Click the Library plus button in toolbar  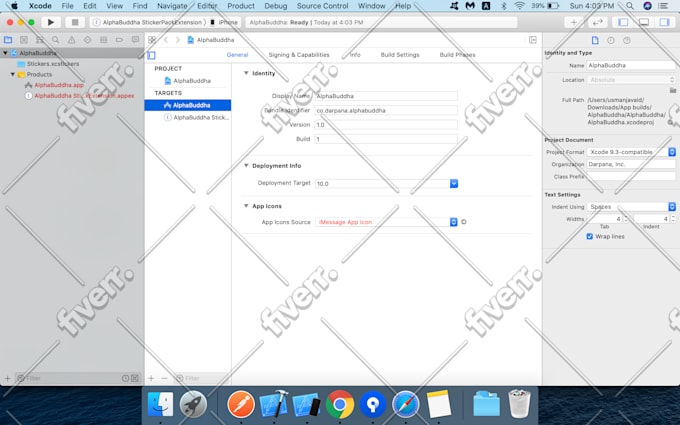[573, 22]
